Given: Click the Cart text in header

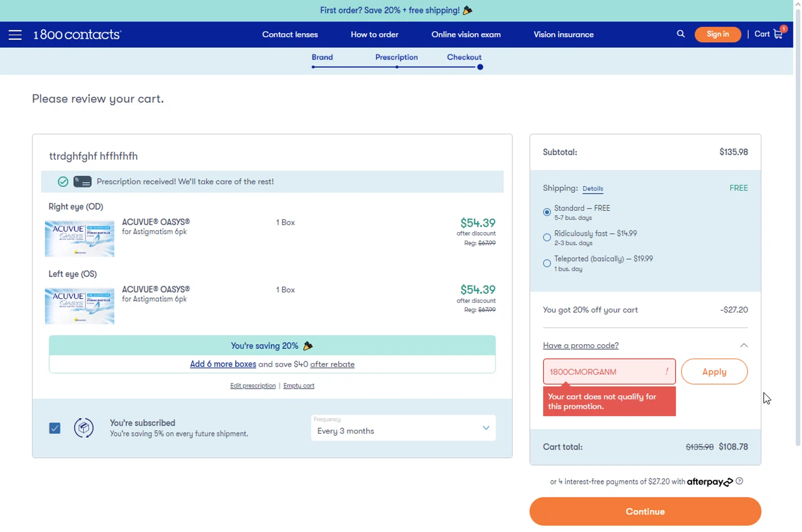Looking at the screenshot, I should point(762,34).
